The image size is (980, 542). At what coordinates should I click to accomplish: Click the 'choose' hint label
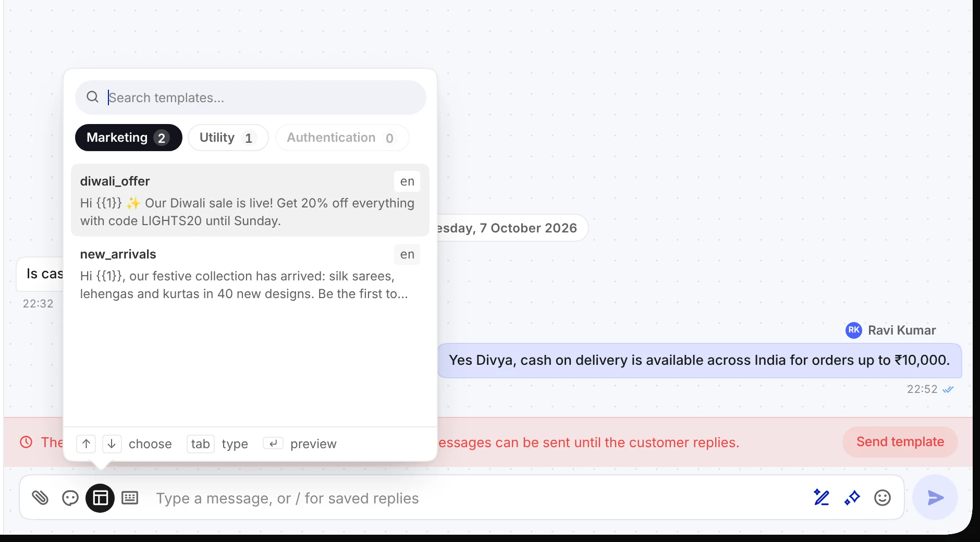pos(150,444)
